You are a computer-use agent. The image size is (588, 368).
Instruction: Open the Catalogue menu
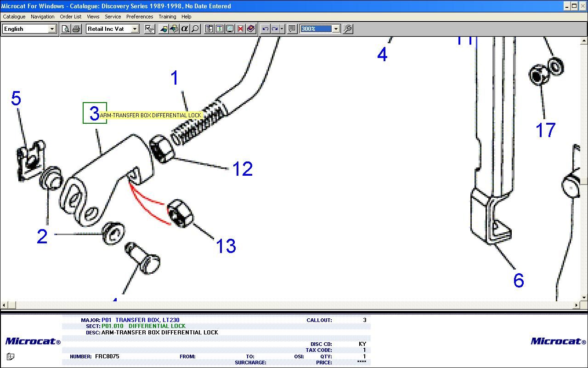[14, 17]
